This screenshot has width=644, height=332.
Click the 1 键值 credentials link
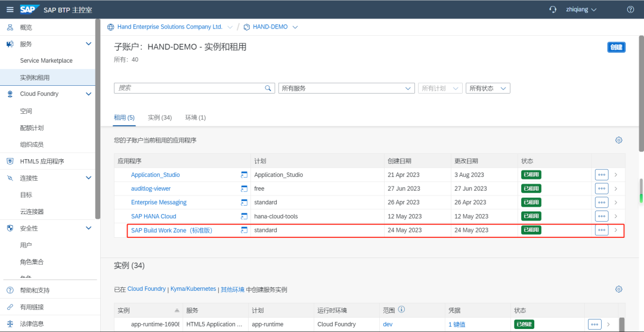click(457, 324)
